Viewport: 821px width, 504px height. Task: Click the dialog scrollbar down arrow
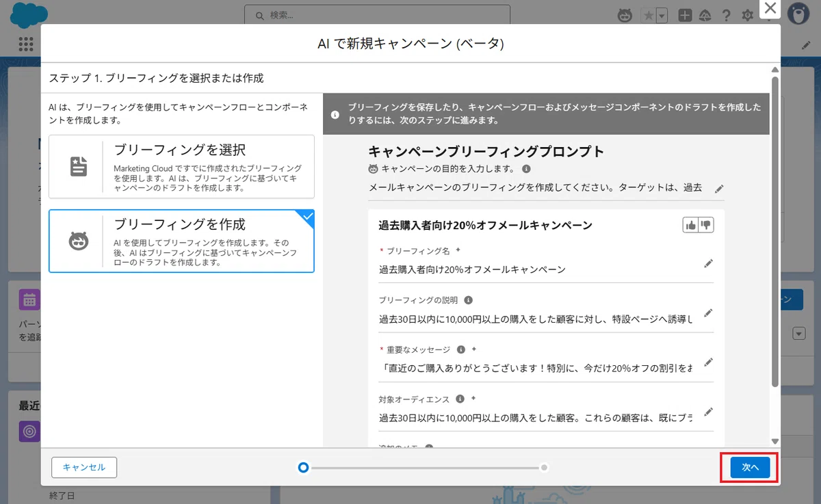pyautogui.click(x=774, y=441)
